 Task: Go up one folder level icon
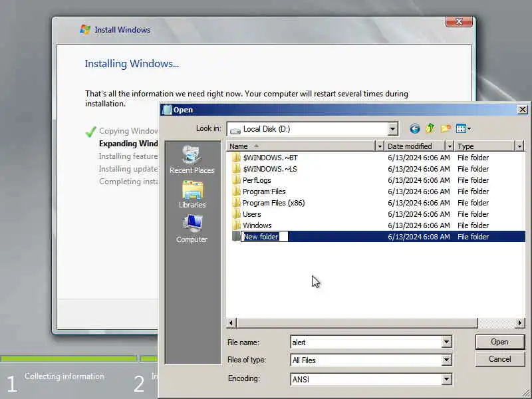click(430, 128)
